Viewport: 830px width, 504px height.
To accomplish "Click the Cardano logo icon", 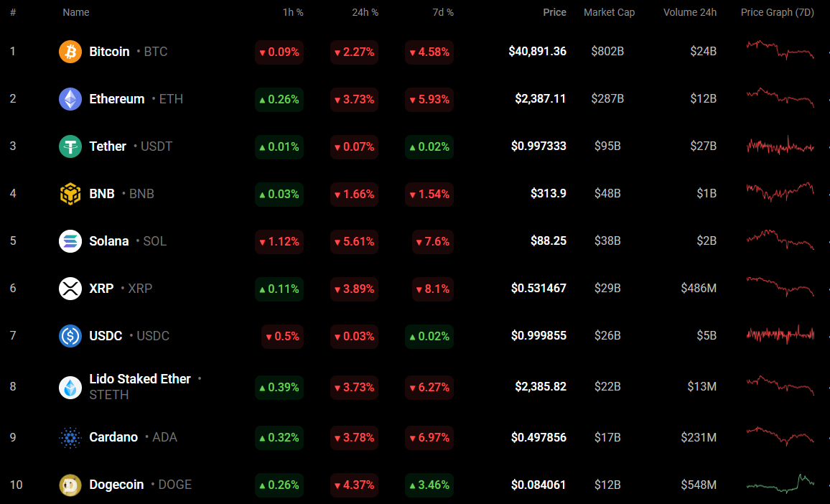I will click(x=70, y=437).
